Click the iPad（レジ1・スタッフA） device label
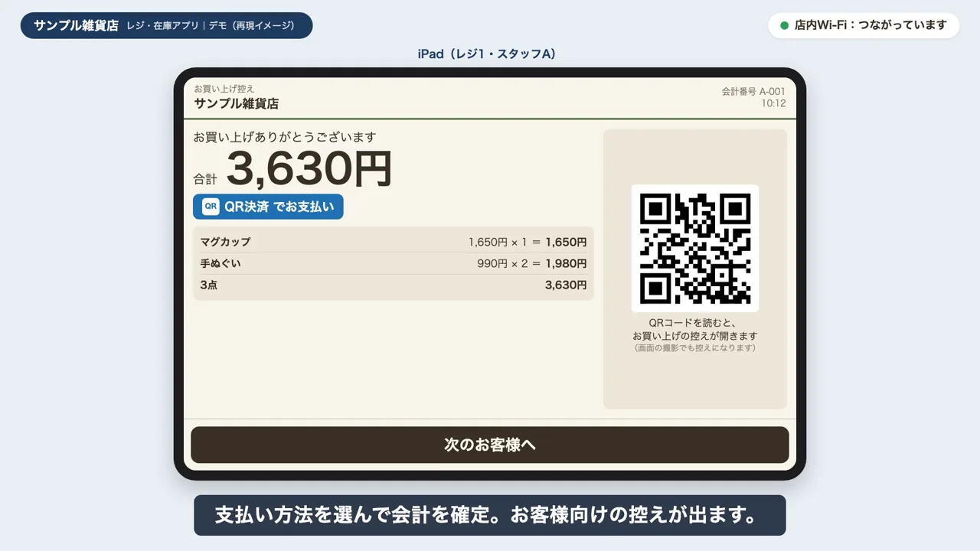Image resolution: width=980 pixels, height=551 pixels. 487,54
